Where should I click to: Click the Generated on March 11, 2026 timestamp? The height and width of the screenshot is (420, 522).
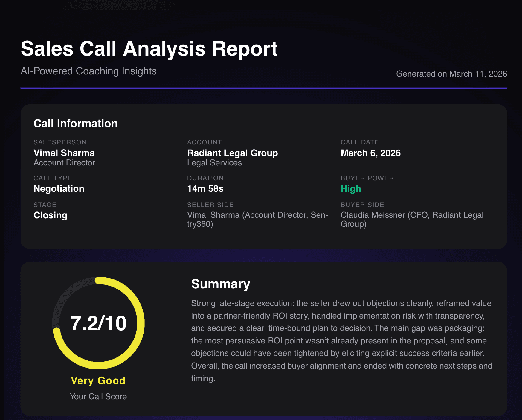[451, 74]
